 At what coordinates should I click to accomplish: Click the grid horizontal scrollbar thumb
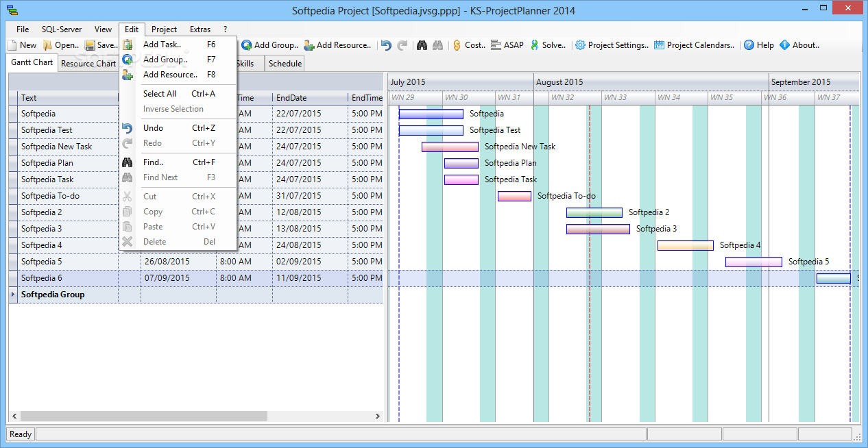click(x=143, y=416)
